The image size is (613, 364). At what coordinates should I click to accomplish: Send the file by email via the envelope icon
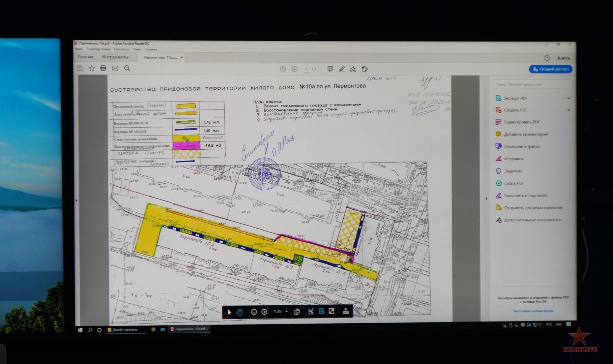pyautogui.click(x=115, y=68)
